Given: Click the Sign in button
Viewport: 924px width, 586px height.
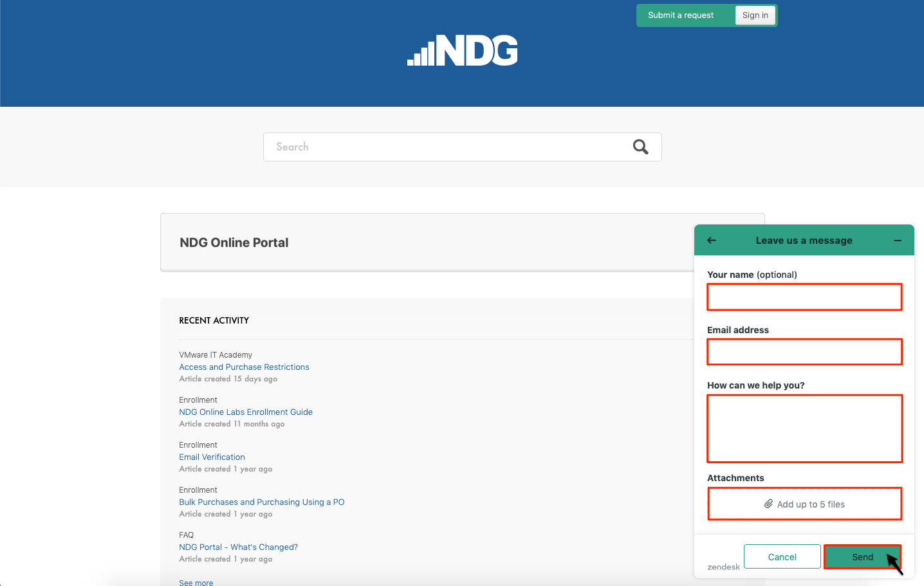Looking at the screenshot, I should tap(755, 15).
